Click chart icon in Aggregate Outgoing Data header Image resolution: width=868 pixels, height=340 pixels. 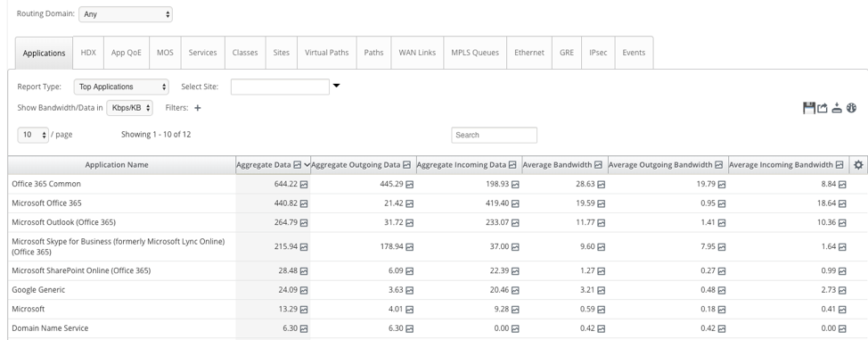pyautogui.click(x=407, y=165)
